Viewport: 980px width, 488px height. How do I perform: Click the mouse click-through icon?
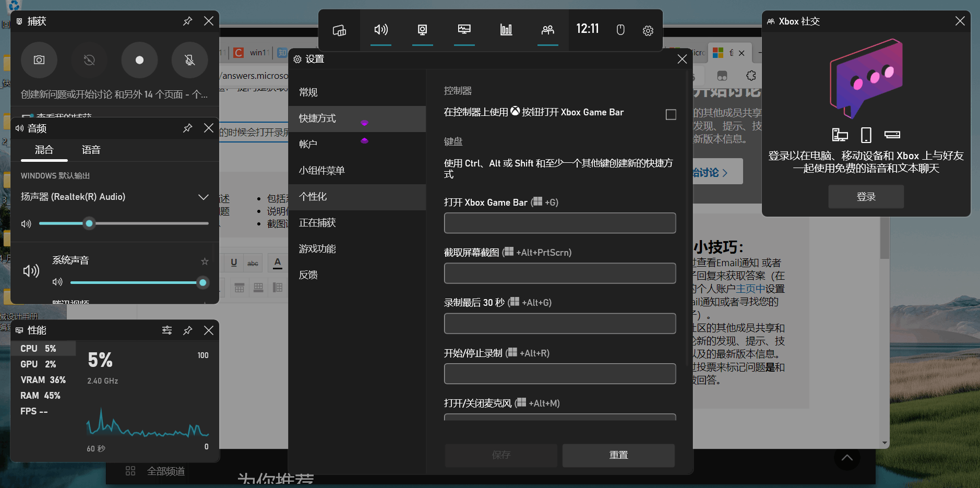620,30
